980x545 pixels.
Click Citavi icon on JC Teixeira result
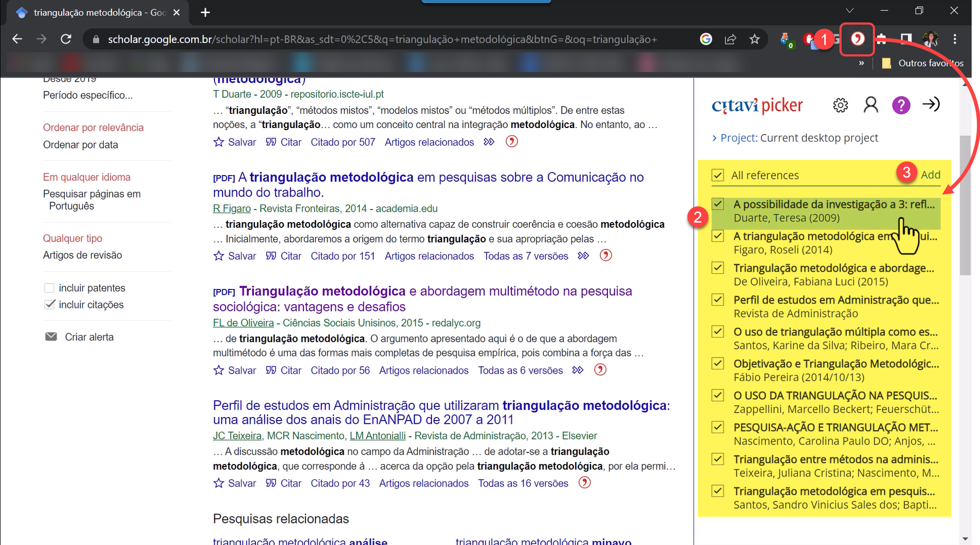tap(585, 483)
